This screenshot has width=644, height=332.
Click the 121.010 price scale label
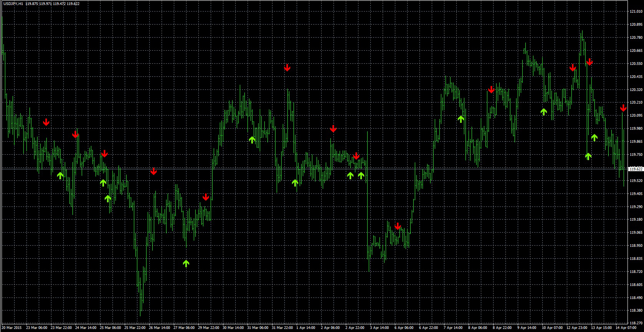pyautogui.click(x=636, y=12)
